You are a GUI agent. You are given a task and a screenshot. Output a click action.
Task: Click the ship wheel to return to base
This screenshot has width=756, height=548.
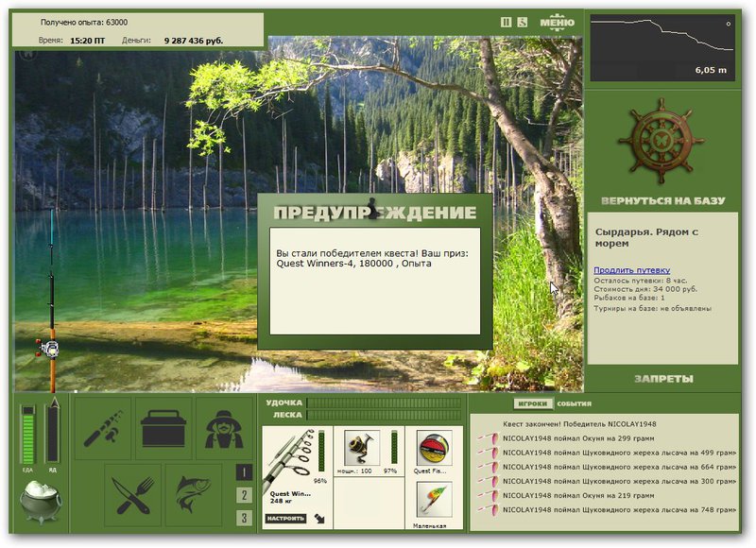(661, 141)
